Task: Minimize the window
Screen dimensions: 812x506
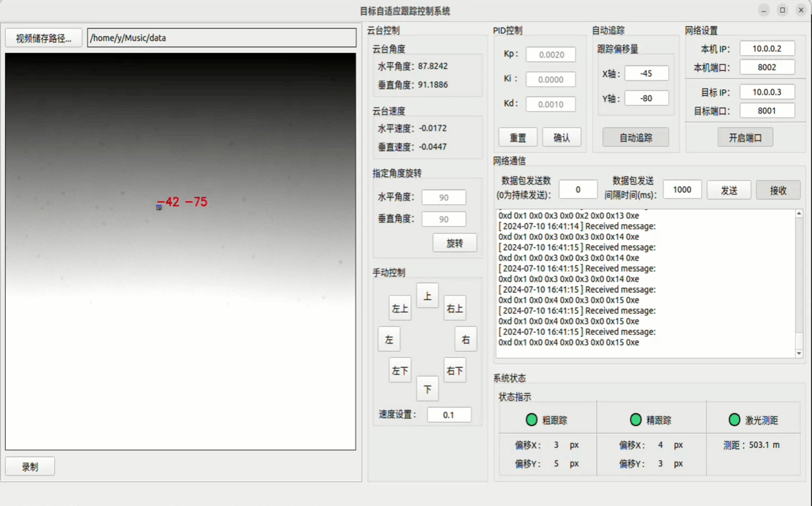Action: (x=764, y=10)
